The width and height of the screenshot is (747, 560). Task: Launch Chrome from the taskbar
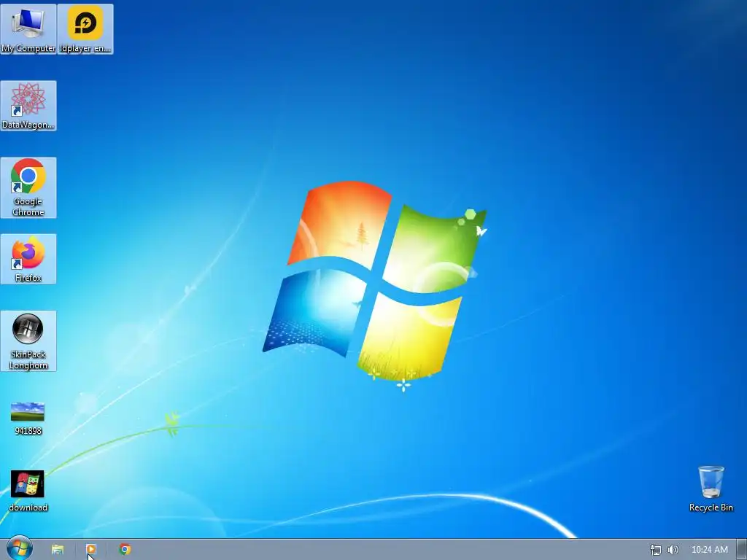(x=125, y=550)
